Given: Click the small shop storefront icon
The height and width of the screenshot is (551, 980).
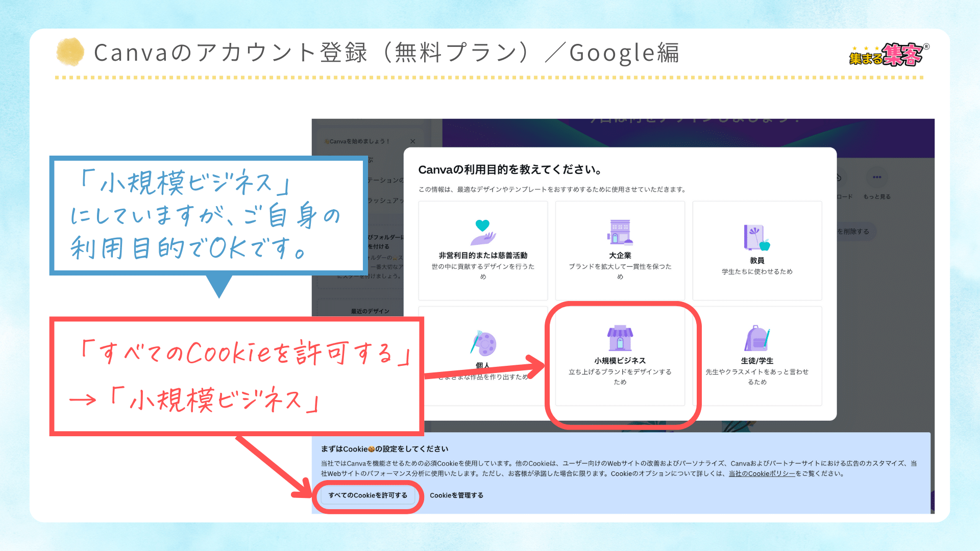Looking at the screenshot, I should tap(620, 338).
